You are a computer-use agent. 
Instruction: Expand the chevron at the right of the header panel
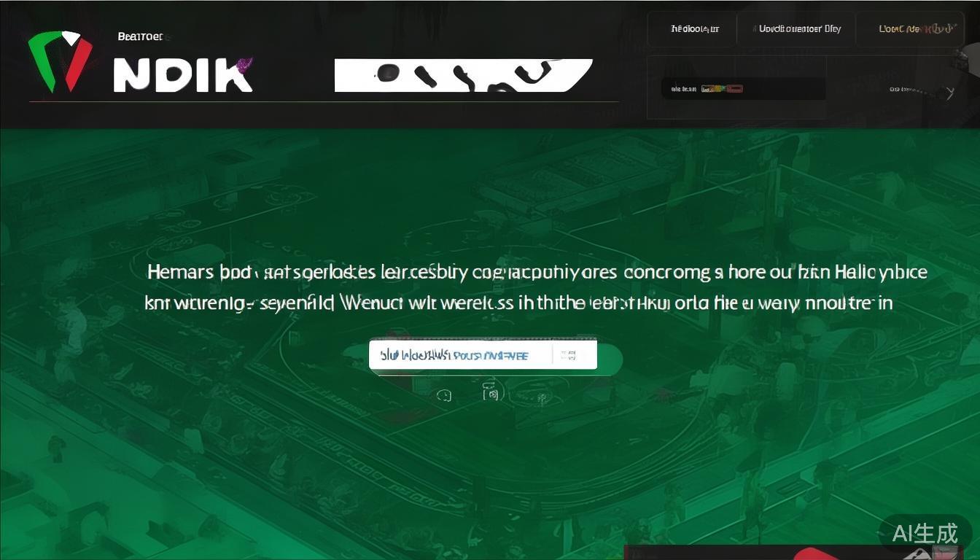[x=949, y=93]
